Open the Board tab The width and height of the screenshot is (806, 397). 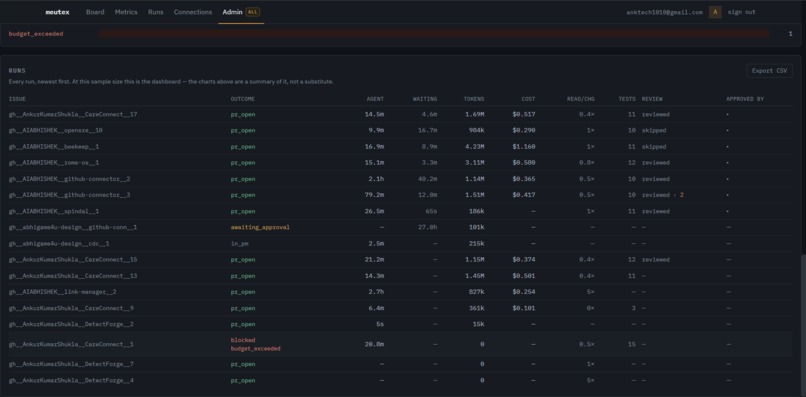(x=95, y=12)
